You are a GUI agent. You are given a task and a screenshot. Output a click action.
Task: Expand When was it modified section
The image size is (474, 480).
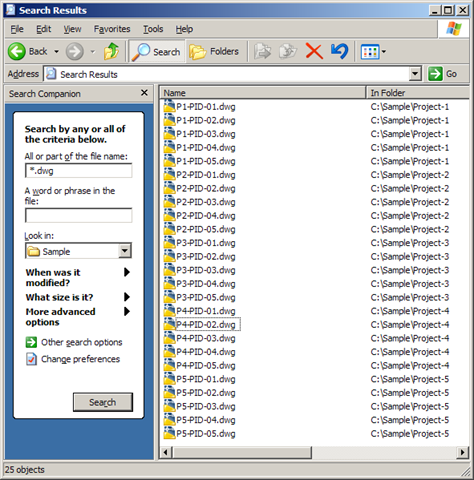127,272
